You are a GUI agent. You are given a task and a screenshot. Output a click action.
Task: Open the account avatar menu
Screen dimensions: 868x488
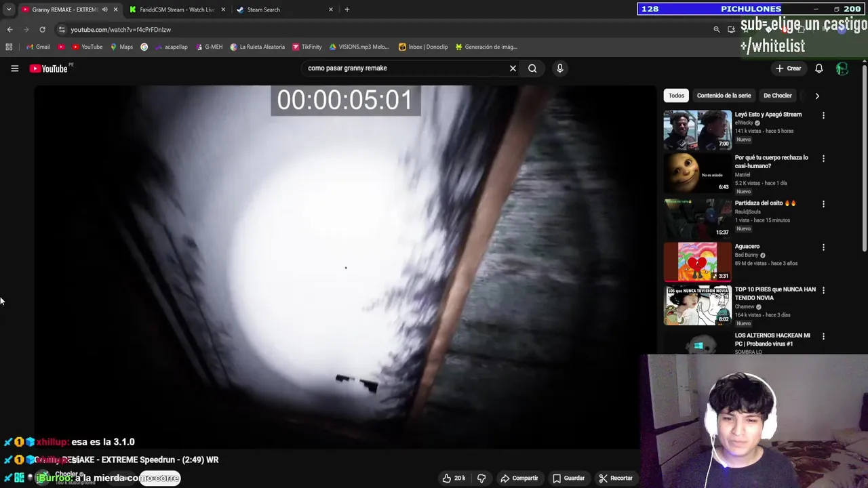click(x=842, y=68)
